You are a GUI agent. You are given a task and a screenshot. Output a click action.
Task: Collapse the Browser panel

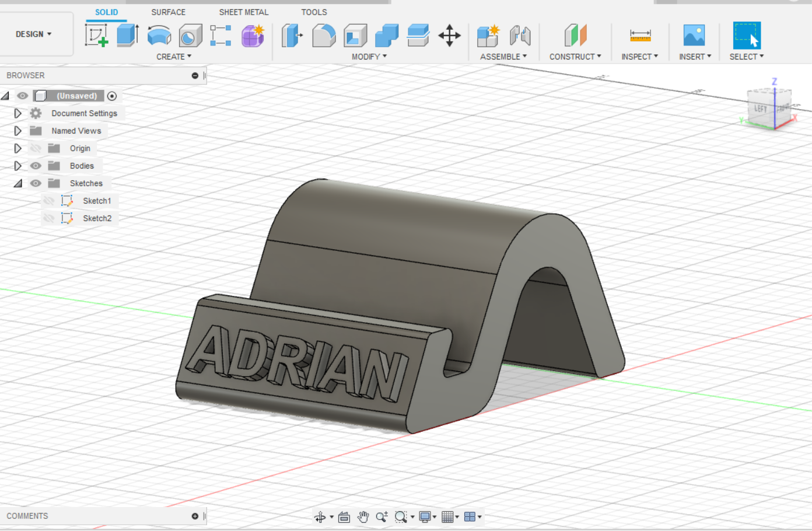coord(195,75)
